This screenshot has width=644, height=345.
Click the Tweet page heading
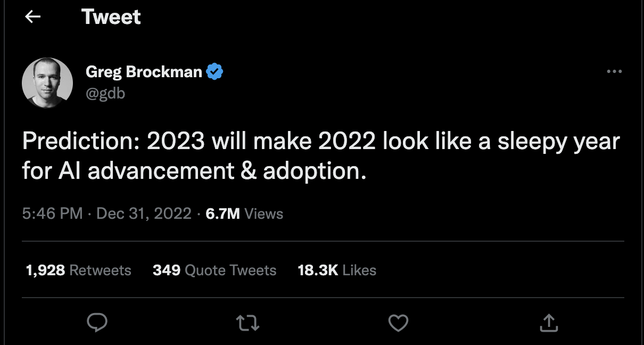[111, 17]
